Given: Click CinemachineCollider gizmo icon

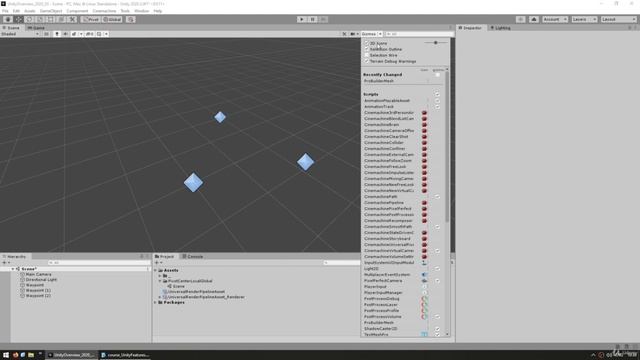Looking at the screenshot, I should point(424,142).
